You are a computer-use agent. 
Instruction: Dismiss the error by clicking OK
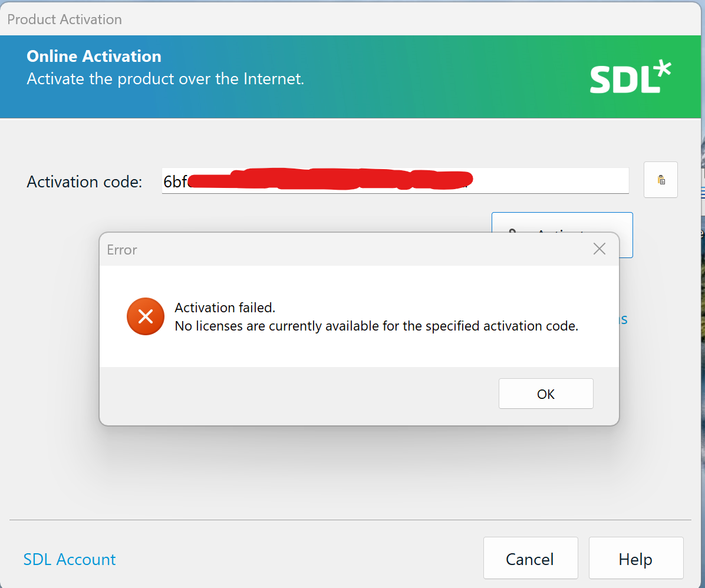(x=545, y=394)
